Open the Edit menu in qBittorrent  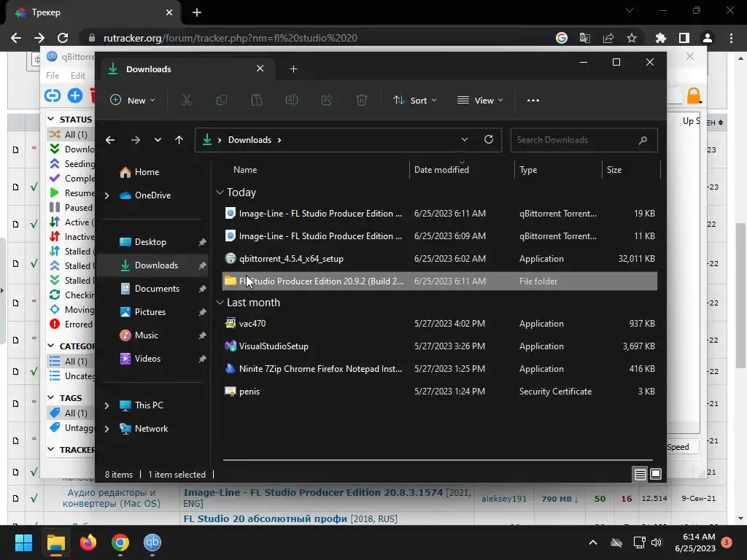point(77,76)
